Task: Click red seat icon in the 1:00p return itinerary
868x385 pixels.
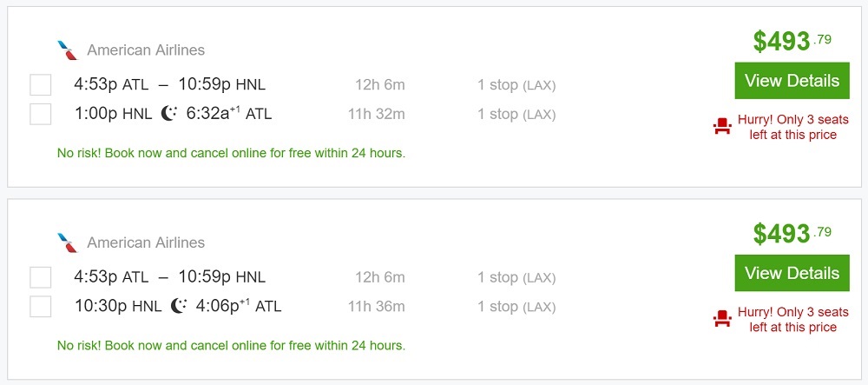Action: click(722, 128)
